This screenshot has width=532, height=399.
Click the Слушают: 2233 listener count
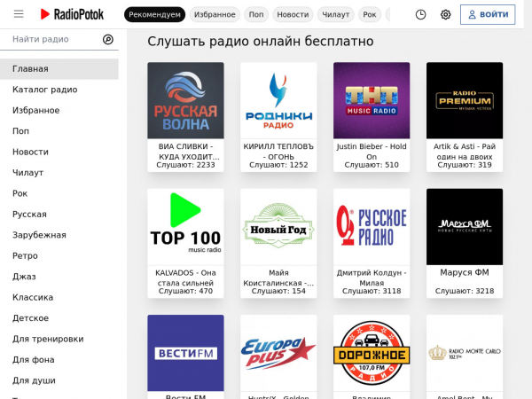[x=185, y=165]
